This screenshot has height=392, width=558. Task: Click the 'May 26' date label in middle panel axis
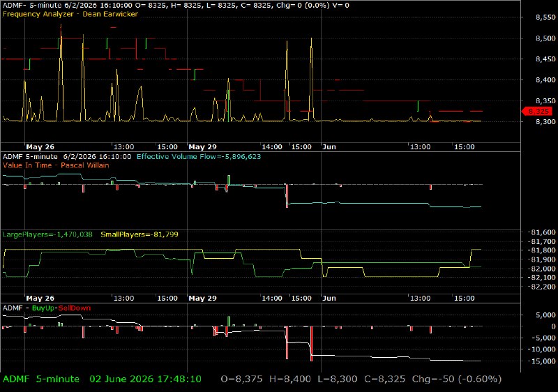[x=40, y=298]
